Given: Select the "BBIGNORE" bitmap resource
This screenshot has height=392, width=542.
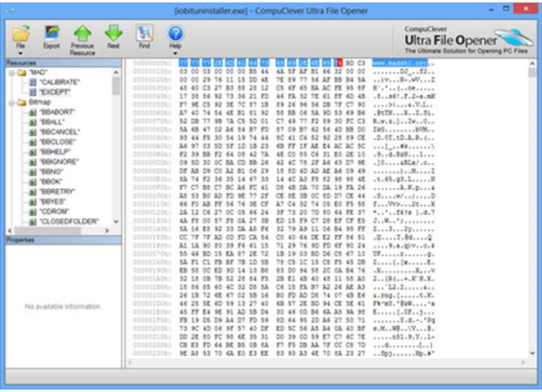Looking at the screenshot, I should point(60,162).
